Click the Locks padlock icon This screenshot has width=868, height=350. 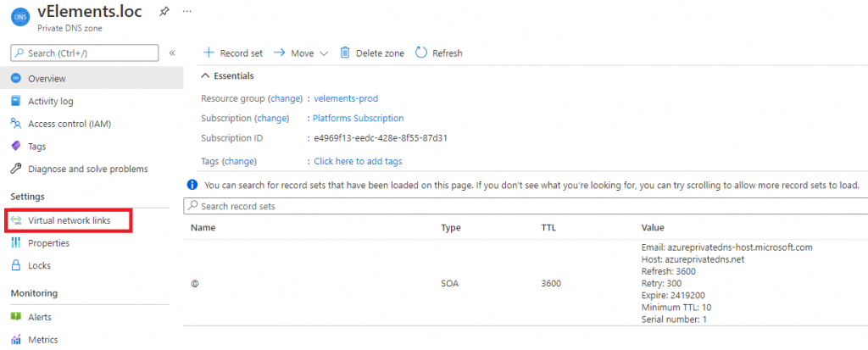[15, 265]
